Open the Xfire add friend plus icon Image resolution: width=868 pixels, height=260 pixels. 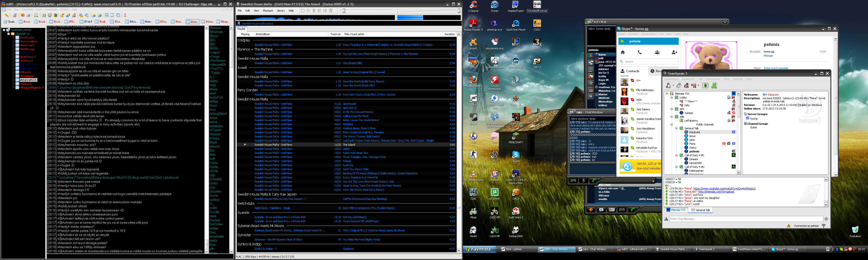point(591,210)
